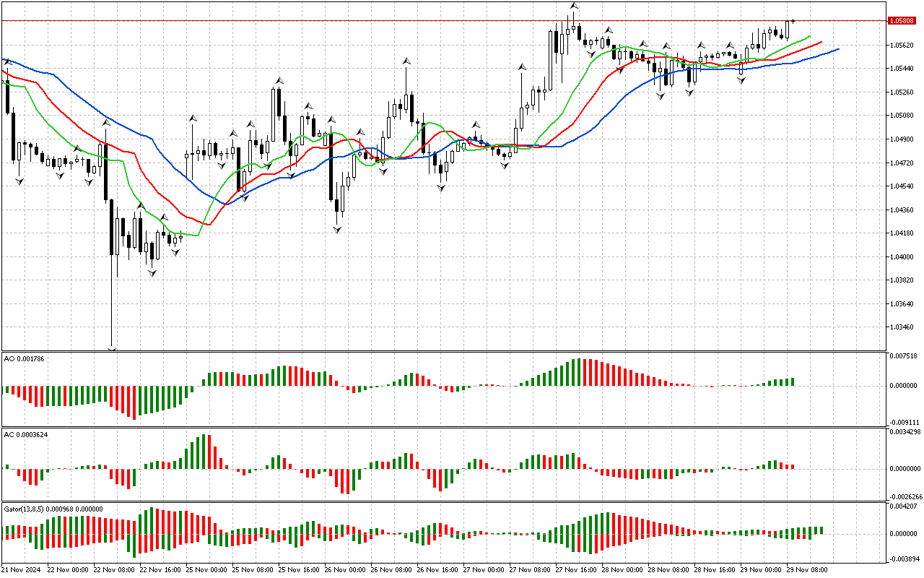Click the 25 Nov 08:00 time label
This screenshot has width=924, height=578.
[251, 569]
